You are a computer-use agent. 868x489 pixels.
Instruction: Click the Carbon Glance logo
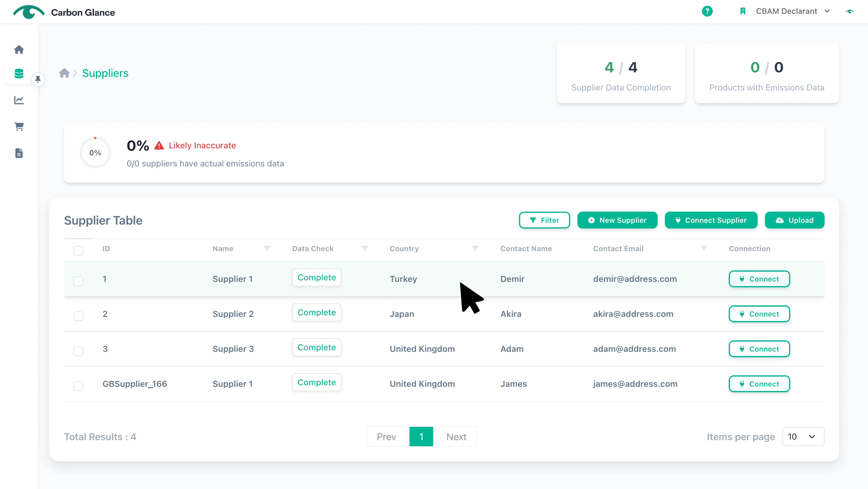click(64, 12)
